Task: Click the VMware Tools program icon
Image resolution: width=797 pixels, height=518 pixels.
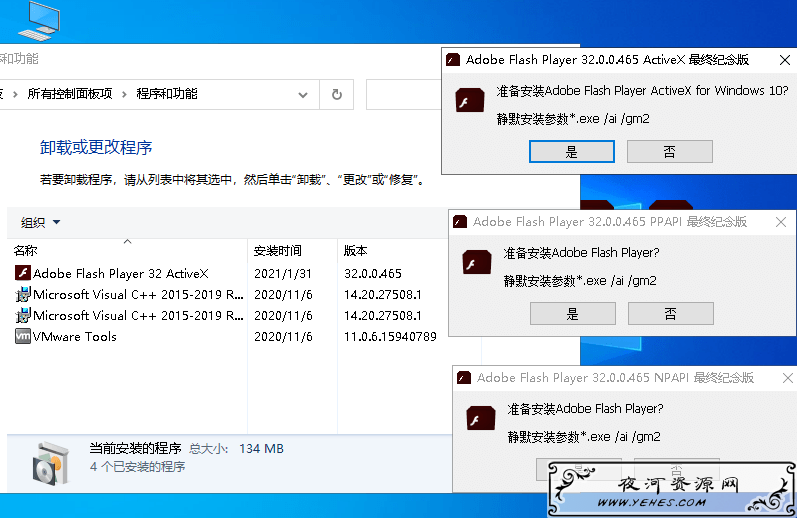Action: pyautogui.click(x=23, y=336)
